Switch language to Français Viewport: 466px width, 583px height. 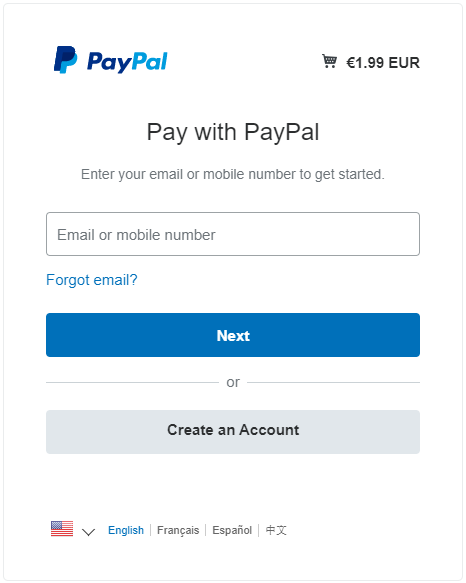tap(178, 530)
